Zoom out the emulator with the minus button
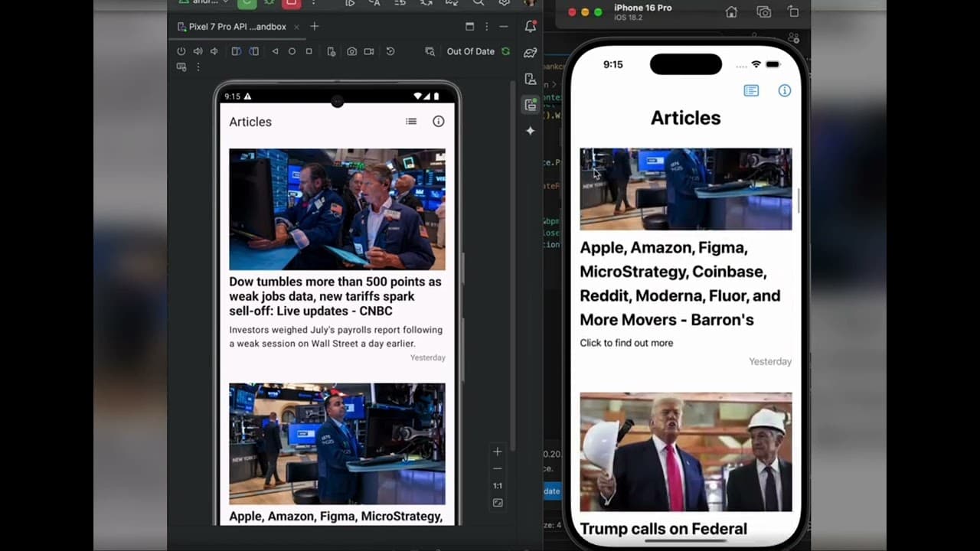 498,468
